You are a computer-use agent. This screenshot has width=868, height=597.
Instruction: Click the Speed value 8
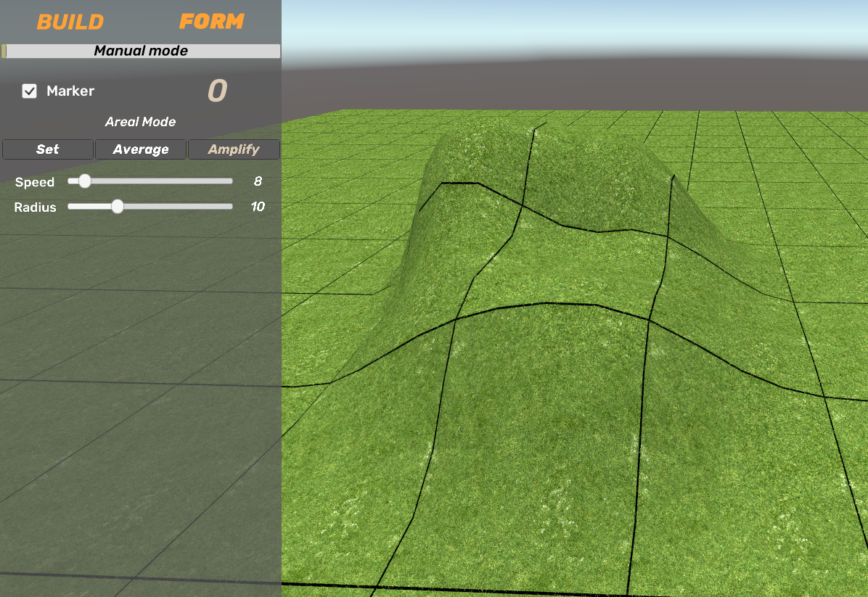point(258,181)
